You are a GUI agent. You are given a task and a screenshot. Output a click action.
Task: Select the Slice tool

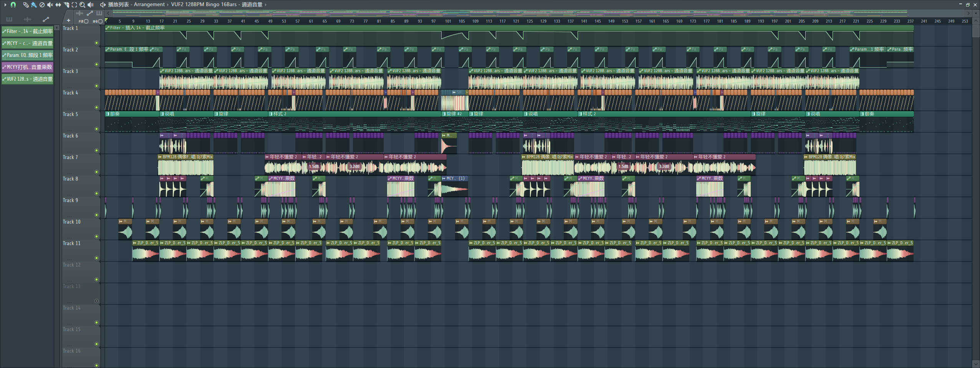tap(66, 5)
